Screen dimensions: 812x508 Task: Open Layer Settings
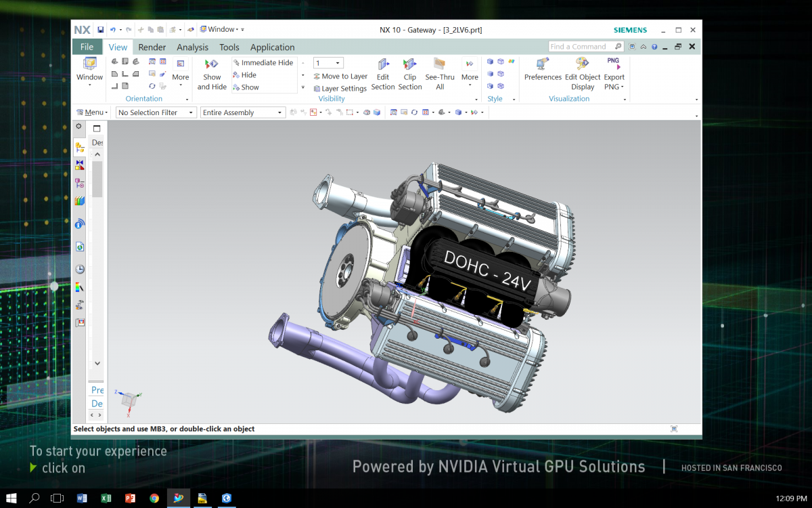point(340,89)
